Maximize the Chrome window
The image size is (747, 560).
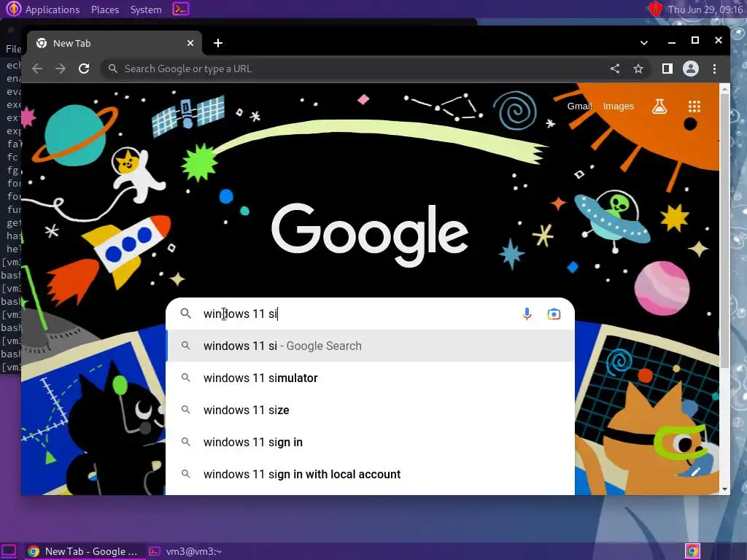pyautogui.click(x=695, y=41)
